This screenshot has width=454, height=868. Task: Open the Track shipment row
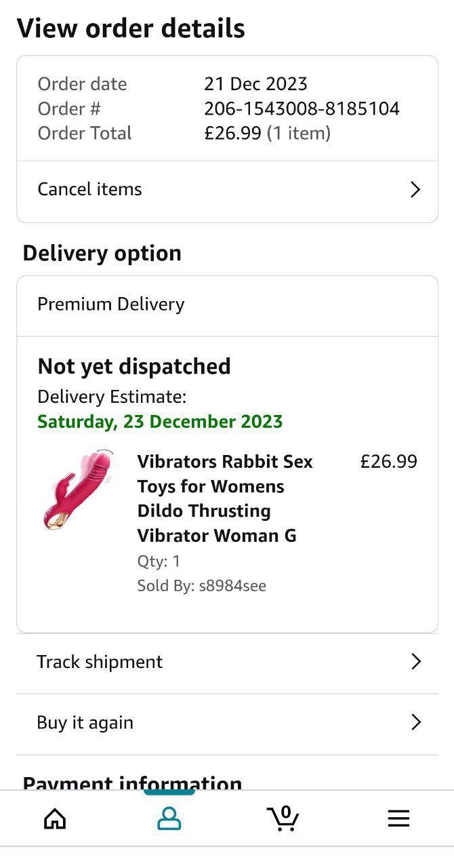(100, 662)
